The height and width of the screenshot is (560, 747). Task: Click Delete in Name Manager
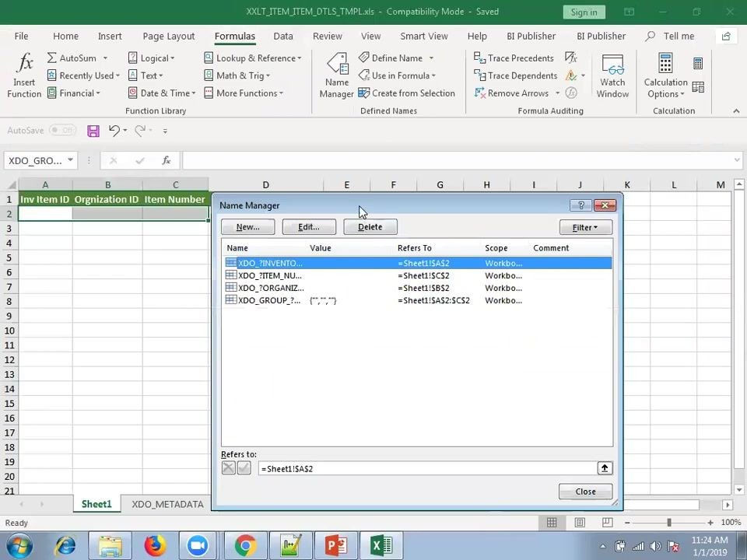click(x=370, y=227)
